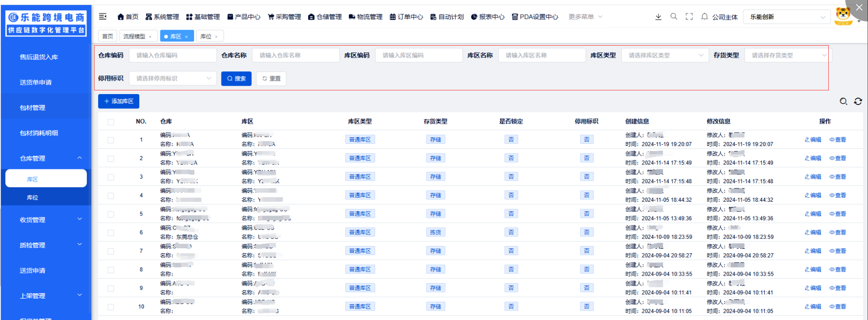Viewport: 868px width, 320px height.
Task: Open 报表中心 menu
Action: click(x=488, y=17)
